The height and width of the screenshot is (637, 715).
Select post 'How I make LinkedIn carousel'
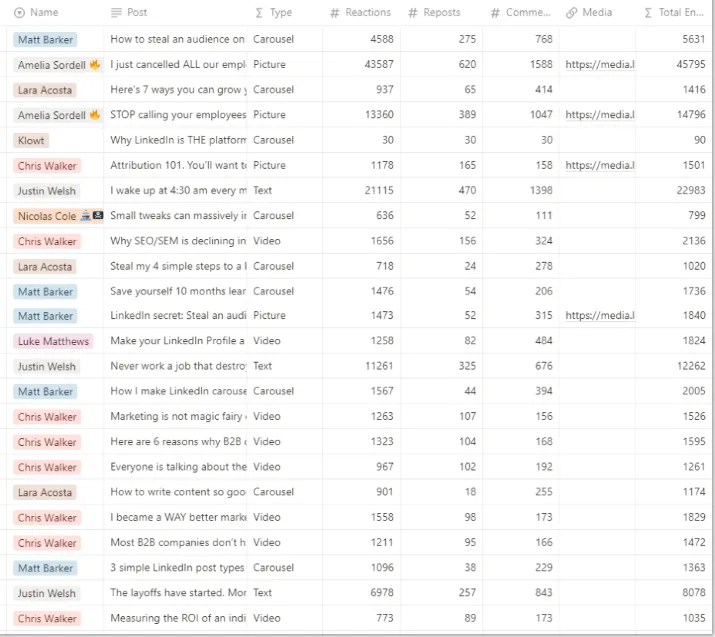(178, 391)
